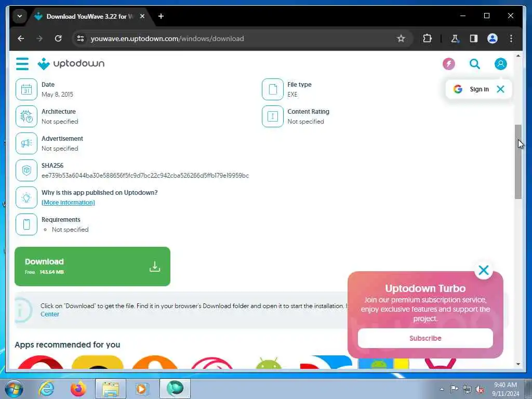Click Subscribe in Uptodown Turbo popup
Screen dimensions: 532x399
pyautogui.click(x=425, y=338)
